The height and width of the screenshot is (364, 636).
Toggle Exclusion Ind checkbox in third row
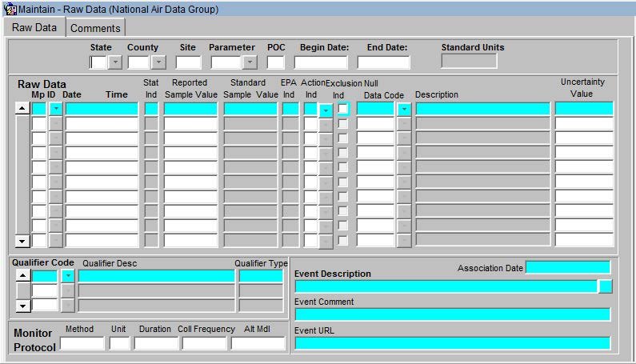pos(343,138)
